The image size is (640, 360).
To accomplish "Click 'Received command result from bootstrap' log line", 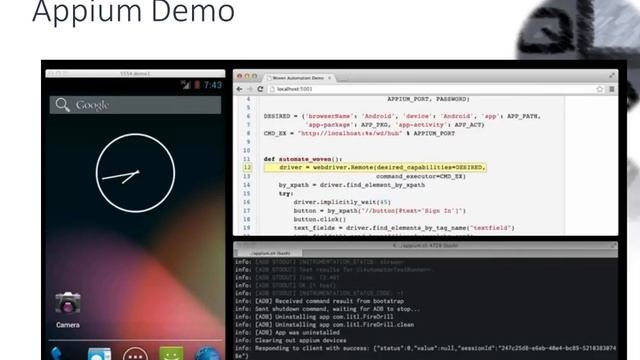I will pos(320,301).
